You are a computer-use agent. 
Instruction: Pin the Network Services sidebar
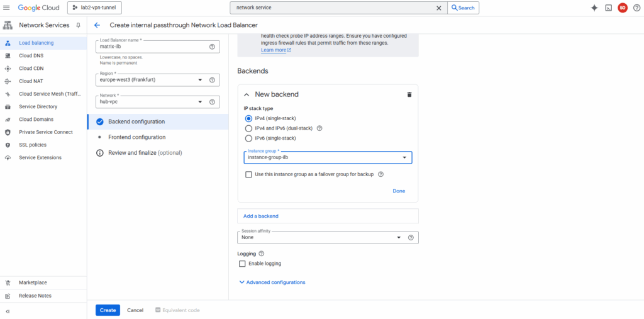click(78, 25)
